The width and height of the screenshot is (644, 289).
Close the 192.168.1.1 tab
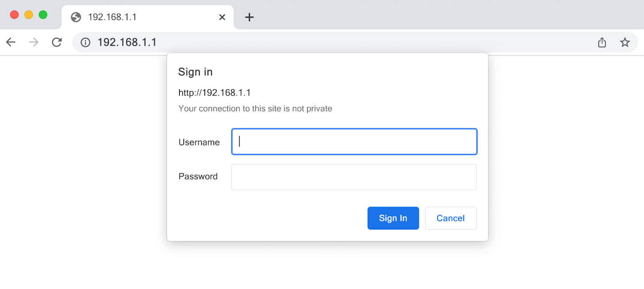[x=222, y=17]
